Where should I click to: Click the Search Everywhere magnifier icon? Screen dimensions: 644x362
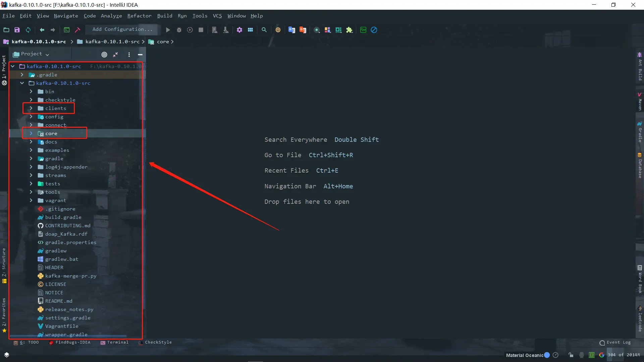(x=264, y=30)
